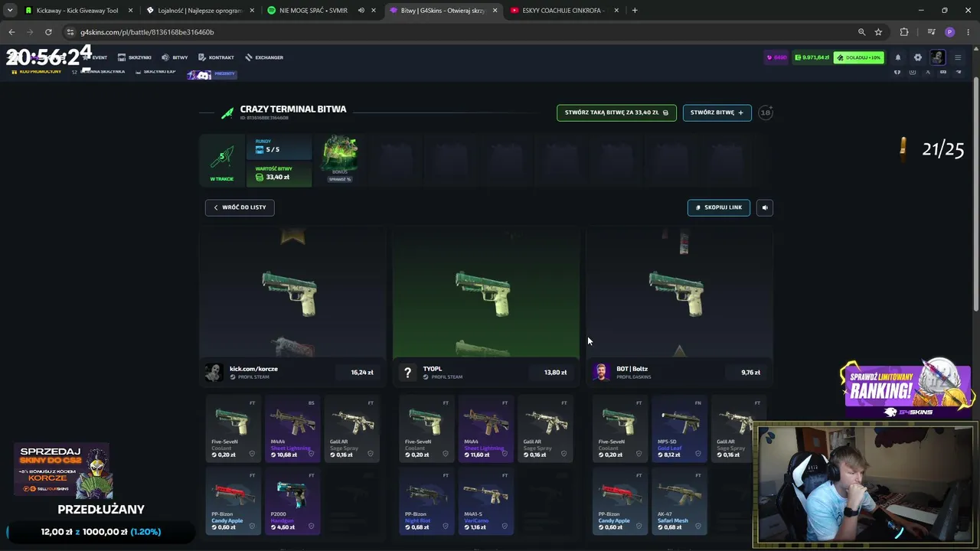This screenshot has height=551, width=980.
Task: Open the tab search dropdown arrow
Action: 10,11
